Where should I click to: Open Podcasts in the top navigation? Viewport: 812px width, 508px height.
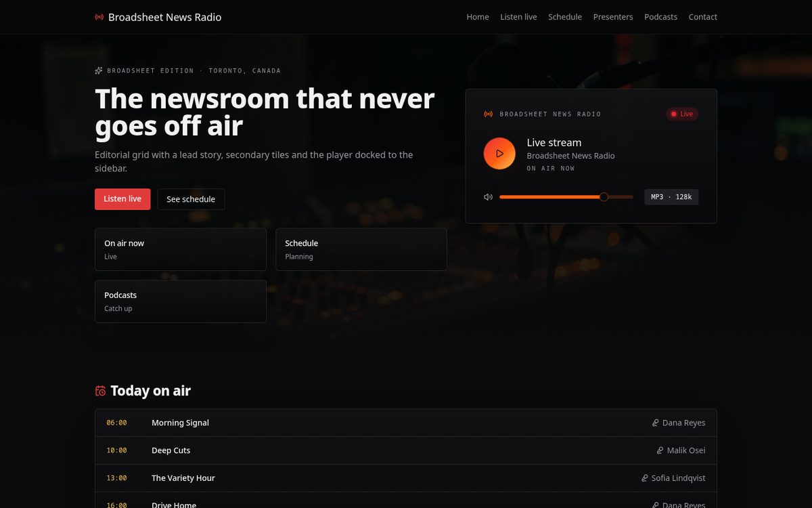tap(660, 17)
